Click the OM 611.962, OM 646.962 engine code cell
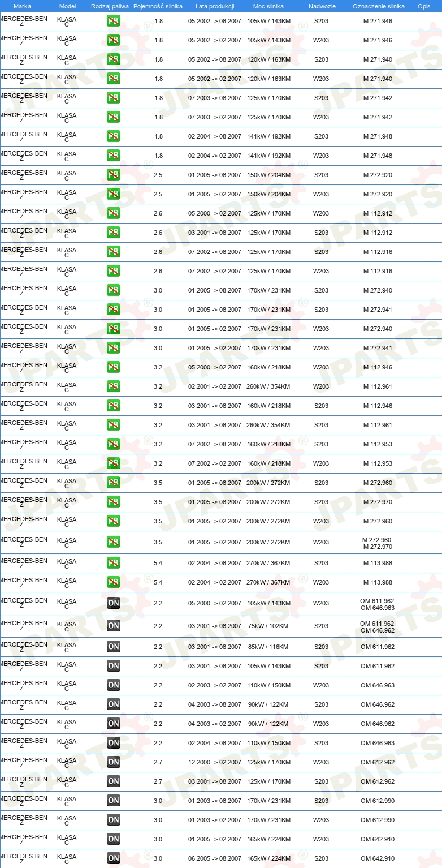The width and height of the screenshot is (442, 868). (378, 627)
